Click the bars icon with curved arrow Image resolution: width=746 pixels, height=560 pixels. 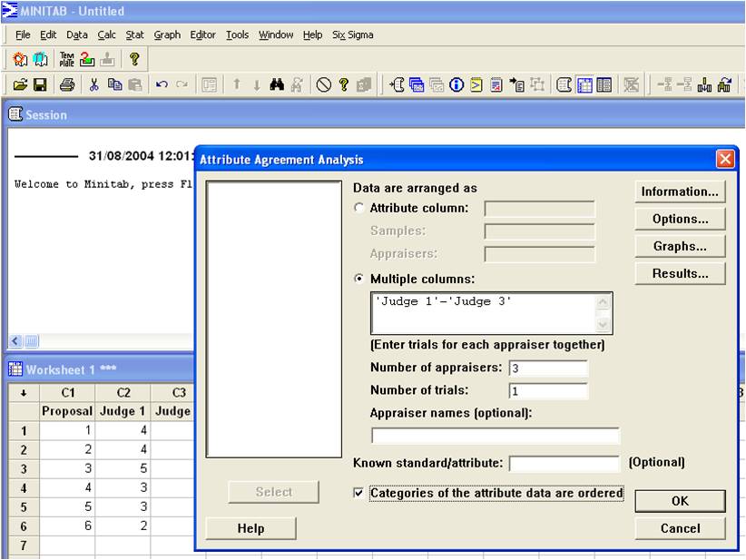[724, 85]
